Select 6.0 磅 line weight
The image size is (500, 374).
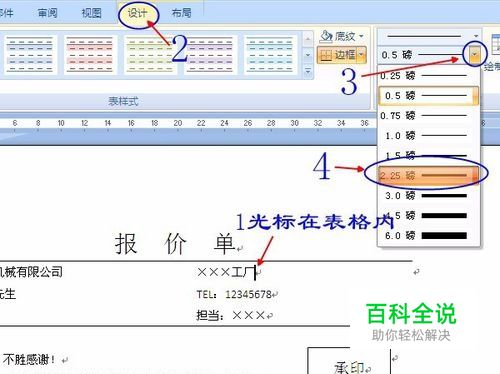tap(429, 236)
